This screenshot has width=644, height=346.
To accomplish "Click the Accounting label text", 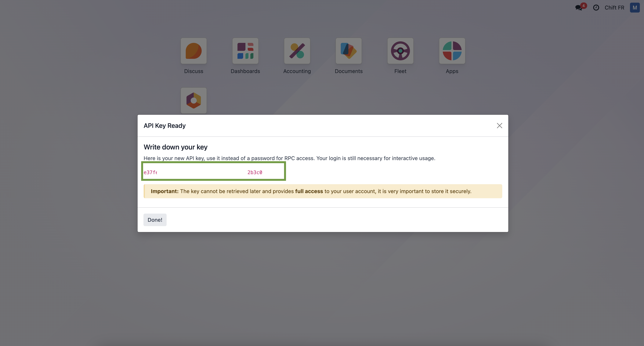I will pyautogui.click(x=297, y=71).
